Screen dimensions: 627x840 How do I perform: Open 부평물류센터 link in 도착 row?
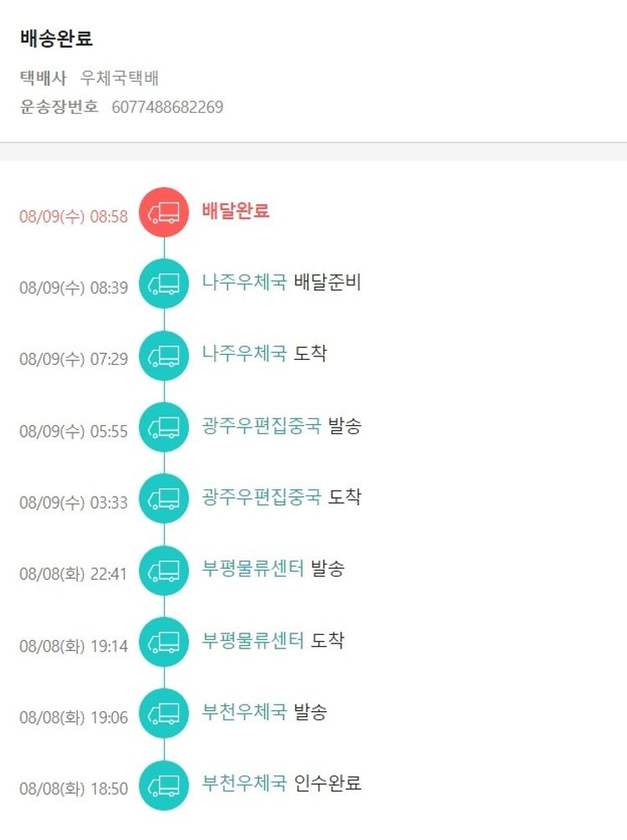click(252, 641)
